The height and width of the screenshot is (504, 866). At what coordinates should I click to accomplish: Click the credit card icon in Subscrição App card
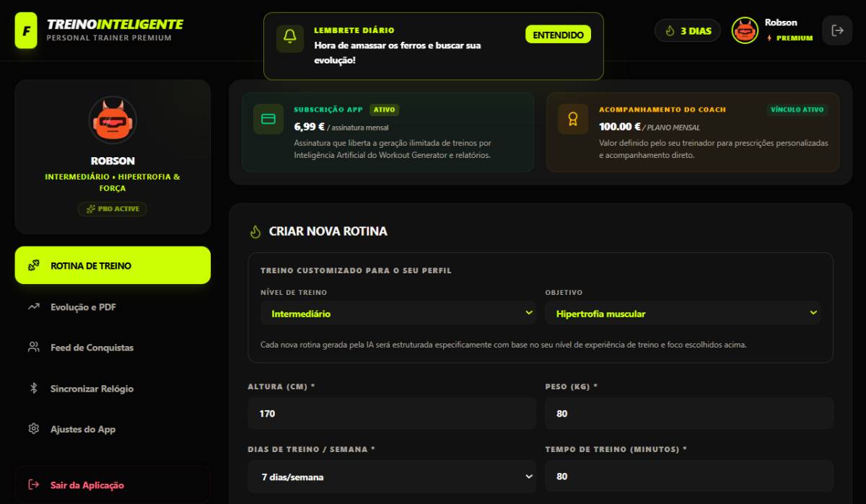coord(268,119)
